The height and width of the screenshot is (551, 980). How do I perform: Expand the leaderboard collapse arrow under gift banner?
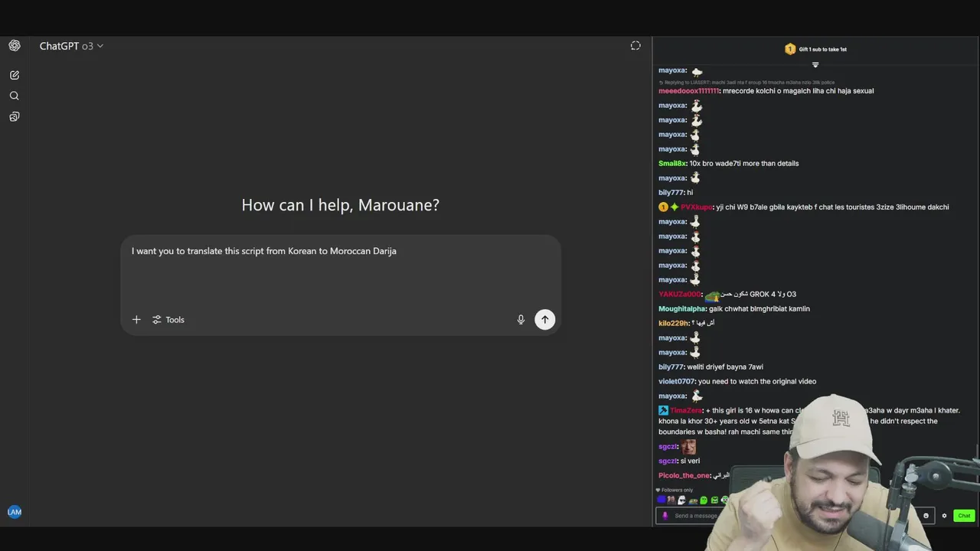coord(815,65)
